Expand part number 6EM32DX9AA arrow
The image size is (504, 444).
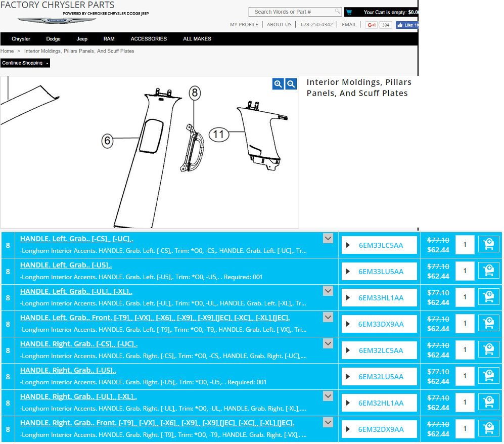[x=348, y=429]
